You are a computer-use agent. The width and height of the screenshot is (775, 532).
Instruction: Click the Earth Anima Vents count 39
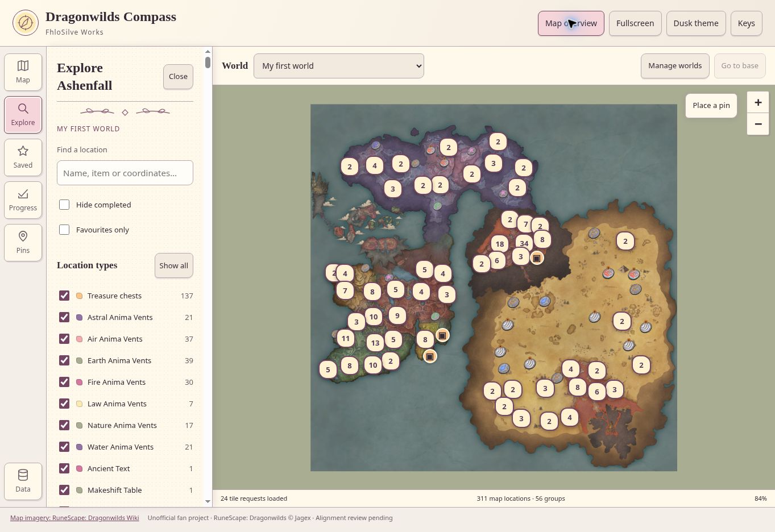click(189, 360)
